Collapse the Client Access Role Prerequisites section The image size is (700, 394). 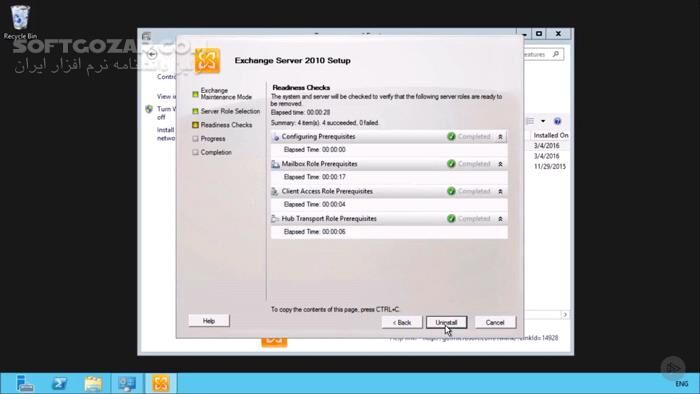point(500,191)
